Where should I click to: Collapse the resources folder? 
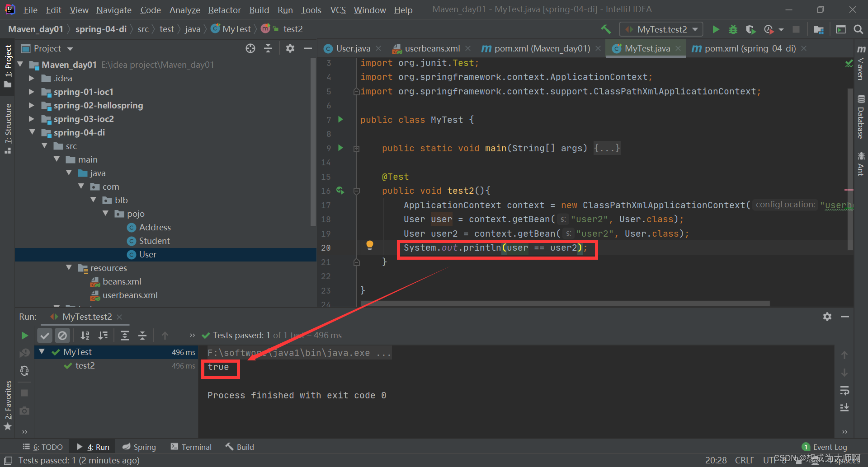(69, 268)
